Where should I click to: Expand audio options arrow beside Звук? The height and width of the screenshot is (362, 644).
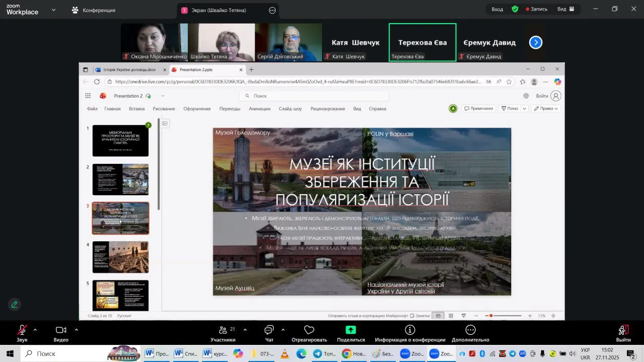(35, 330)
